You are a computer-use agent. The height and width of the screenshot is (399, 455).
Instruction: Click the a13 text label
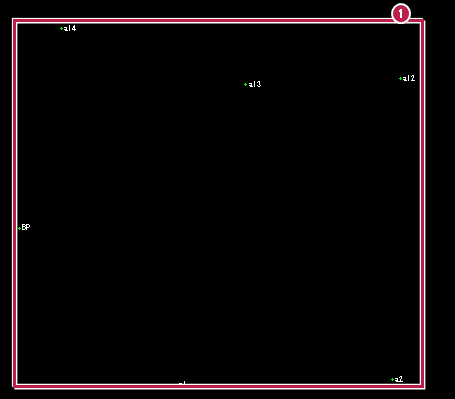(255, 84)
